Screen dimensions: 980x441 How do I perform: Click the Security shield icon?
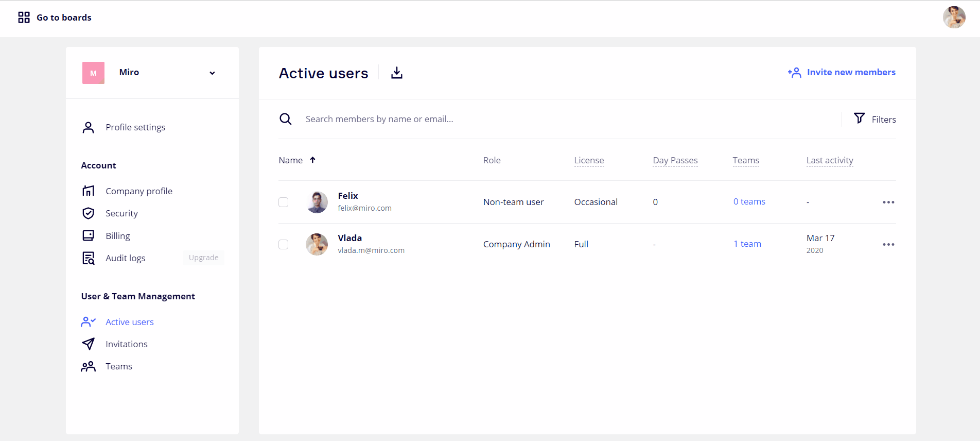click(89, 213)
